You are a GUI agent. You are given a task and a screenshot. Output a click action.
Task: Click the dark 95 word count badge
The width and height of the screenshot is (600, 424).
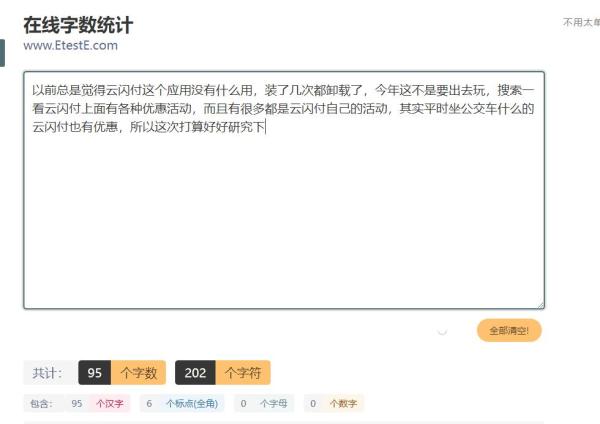pyautogui.click(x=95, y=372)
